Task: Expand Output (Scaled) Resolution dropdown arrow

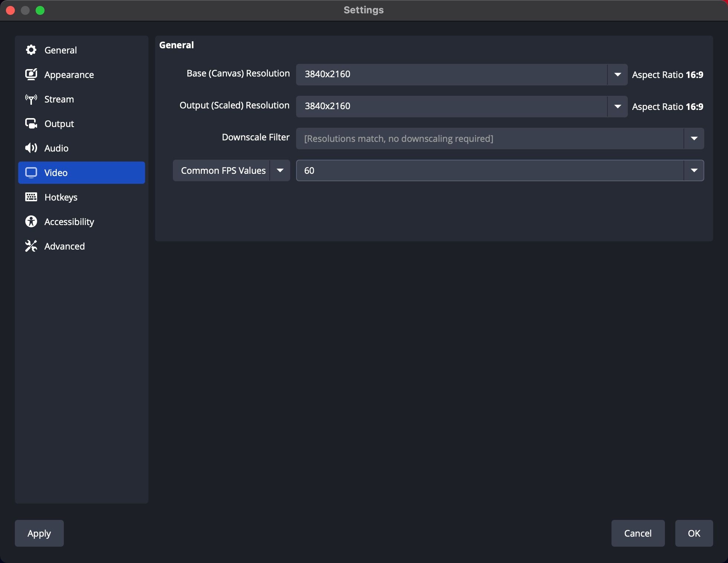Action: (x=617, y=107)
